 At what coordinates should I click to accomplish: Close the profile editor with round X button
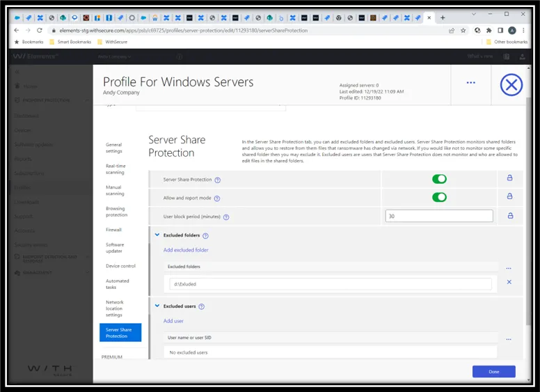511,85
